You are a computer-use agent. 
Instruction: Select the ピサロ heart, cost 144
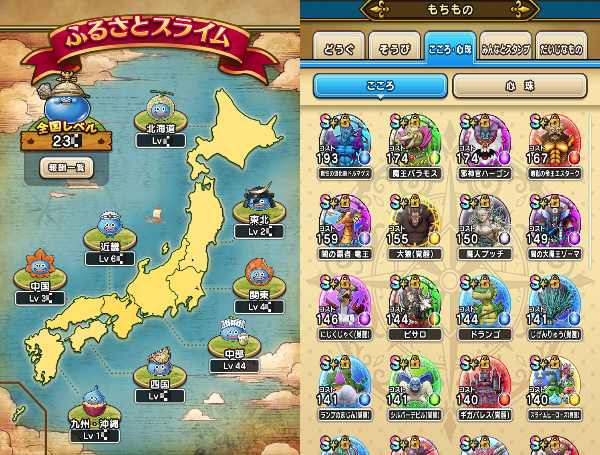[x=415, y=307]
